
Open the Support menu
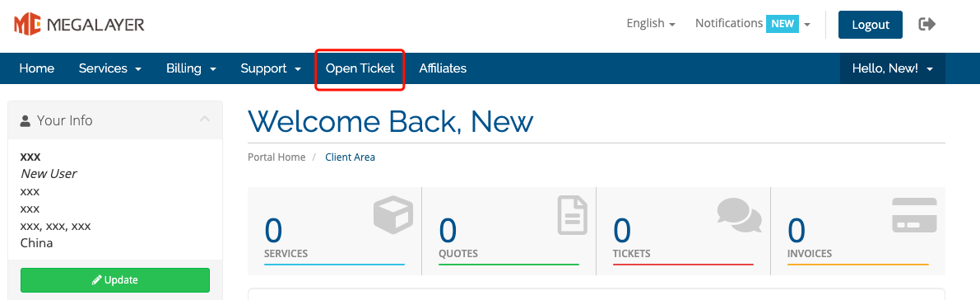pyautogui.click(x=272, y=68)
